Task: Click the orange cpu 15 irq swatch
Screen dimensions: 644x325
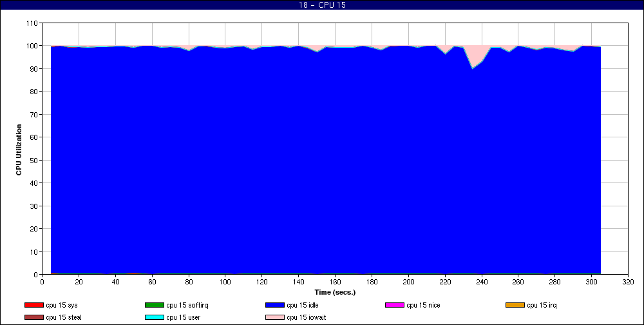Action: (515, 305)
